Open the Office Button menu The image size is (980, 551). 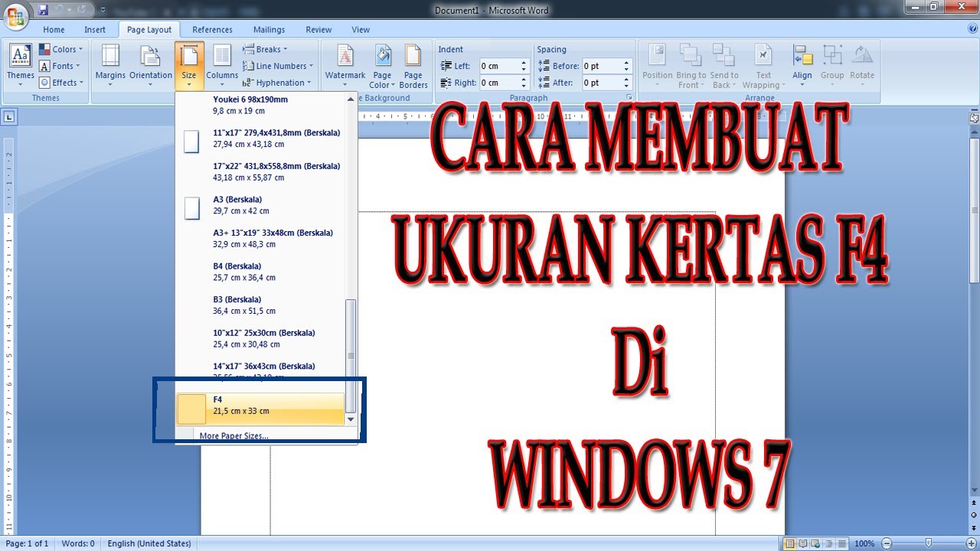pyautogui.click(x=16, y=15)
